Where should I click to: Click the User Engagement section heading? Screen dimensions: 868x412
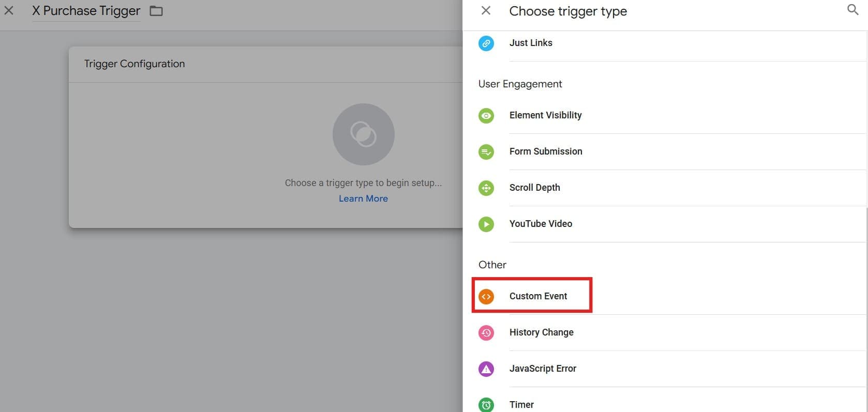(520, 84)
